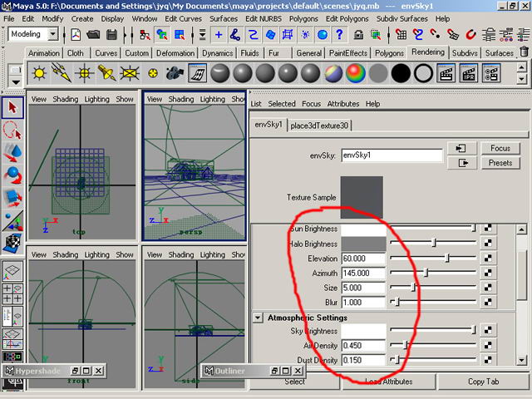Viewport: 532px width, 399px height.
Task: Open Lighting menu in persp viewport
Action: coord(213,99)
